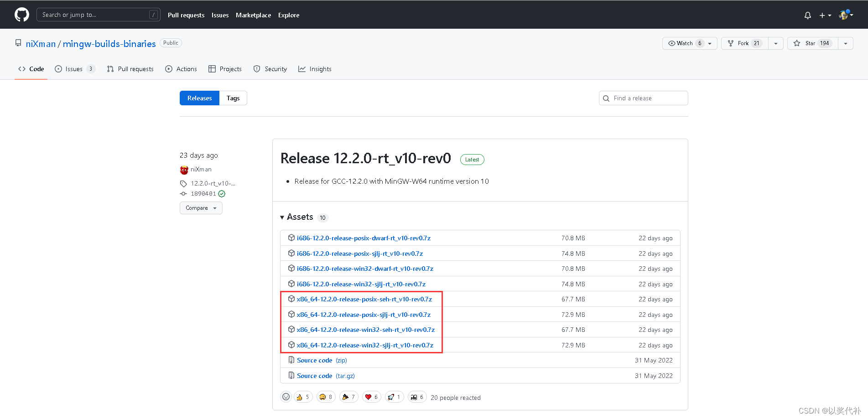Screen dimensions: 868x419
Task: Toggle the rocket reaction
Action: pyautogui.click(x=395, y=397)
